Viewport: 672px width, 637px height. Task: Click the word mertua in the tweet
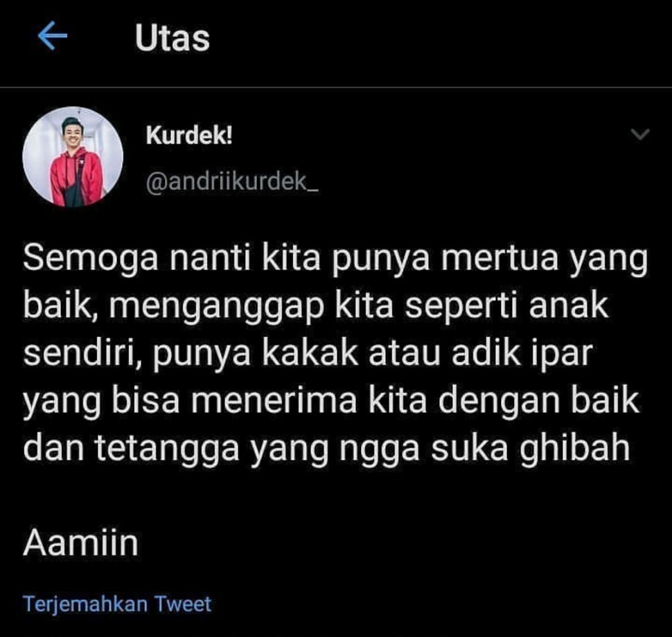pos(499,258)
